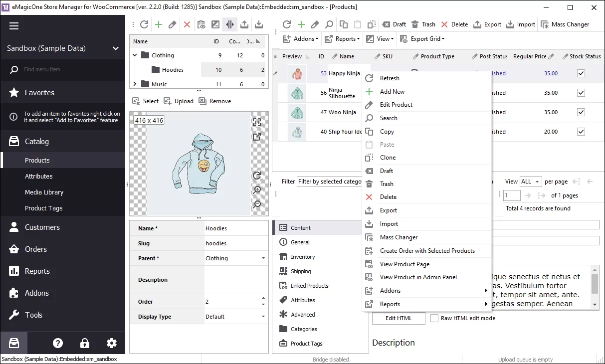Toggle stock status for Ship Your Idea
The height and width of the screenshot is (364, 605).
click(581, 132)
